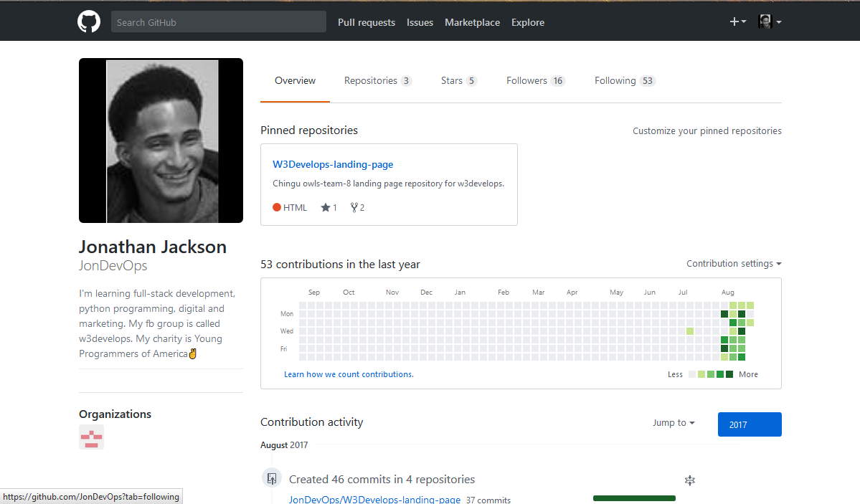Open Explore in header
860x504 pixels.
[x=528, y=22]
